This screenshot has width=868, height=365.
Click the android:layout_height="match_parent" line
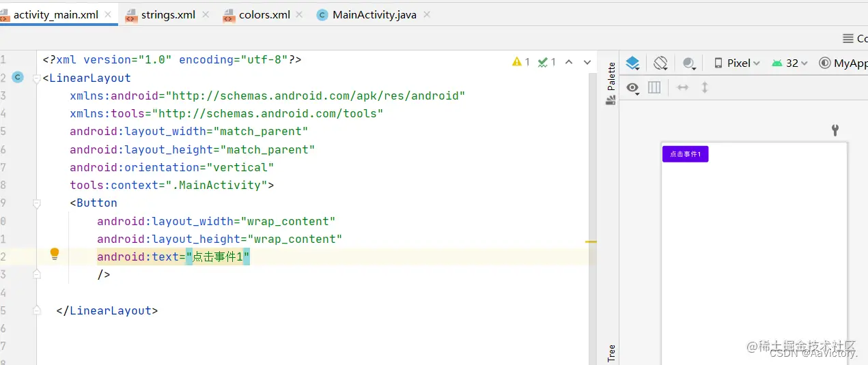point(192,149)
